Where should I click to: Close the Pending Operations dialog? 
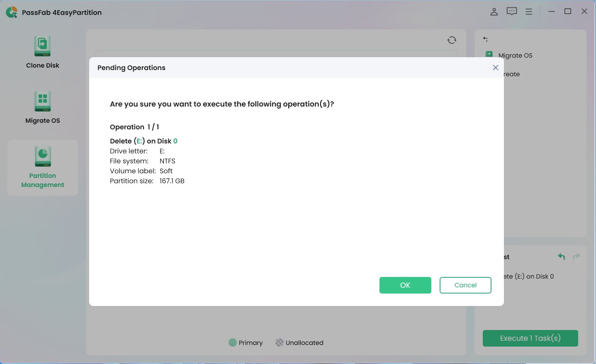click(x=495, y=68)
